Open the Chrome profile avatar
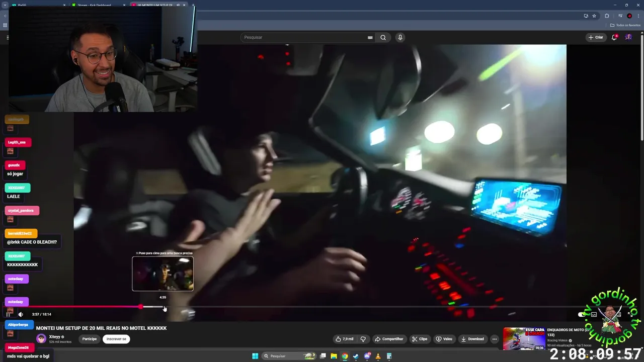 (629, 16)
